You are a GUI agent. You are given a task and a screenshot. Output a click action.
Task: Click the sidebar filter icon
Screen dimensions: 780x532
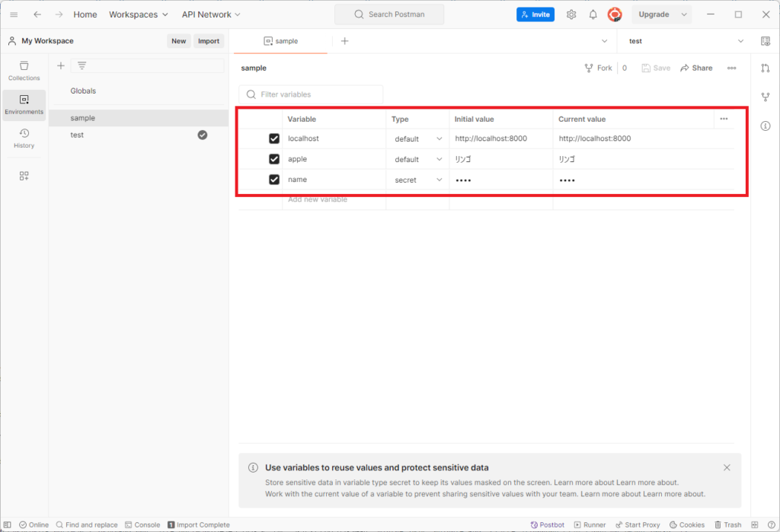[x=82, y=65]
